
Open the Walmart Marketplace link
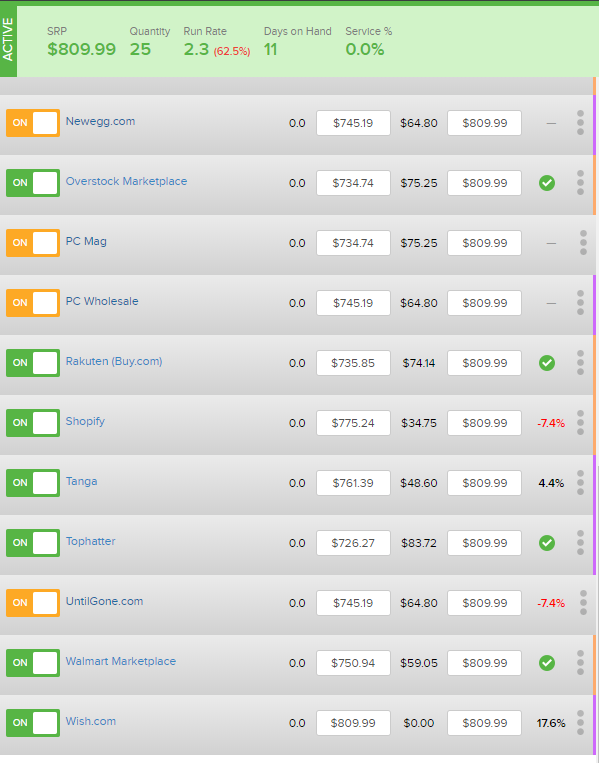(x=121, y=661)
